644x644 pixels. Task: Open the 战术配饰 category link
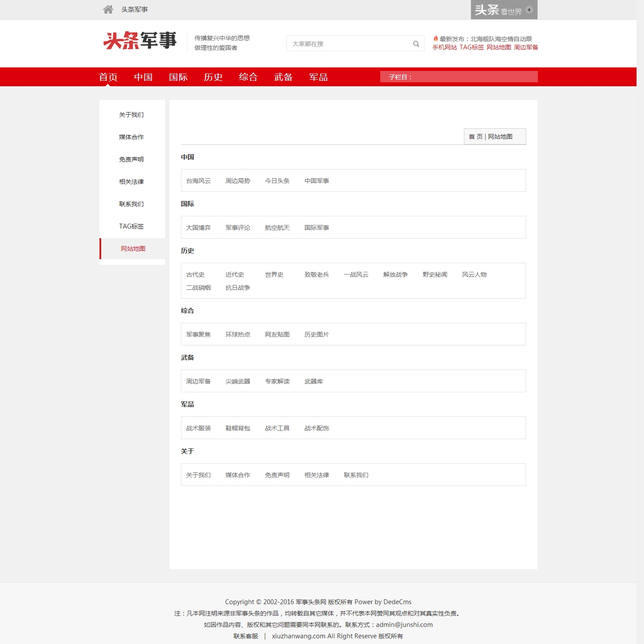[317, 428]
